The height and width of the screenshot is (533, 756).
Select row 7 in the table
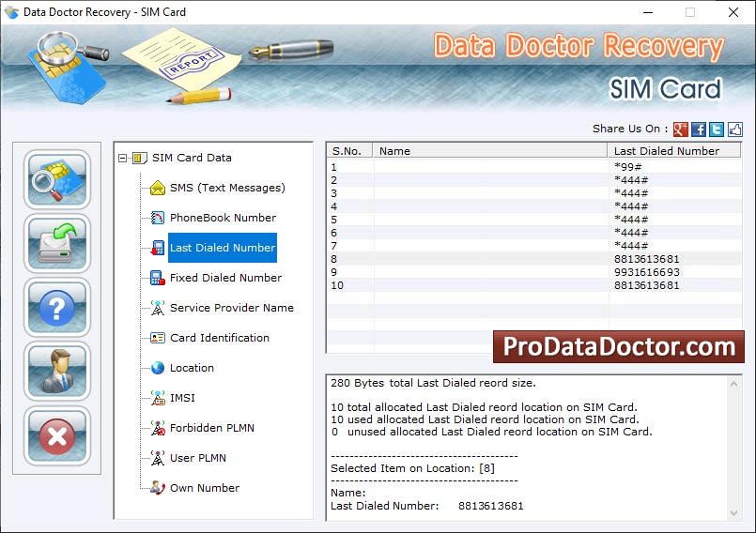pos(534,246)
